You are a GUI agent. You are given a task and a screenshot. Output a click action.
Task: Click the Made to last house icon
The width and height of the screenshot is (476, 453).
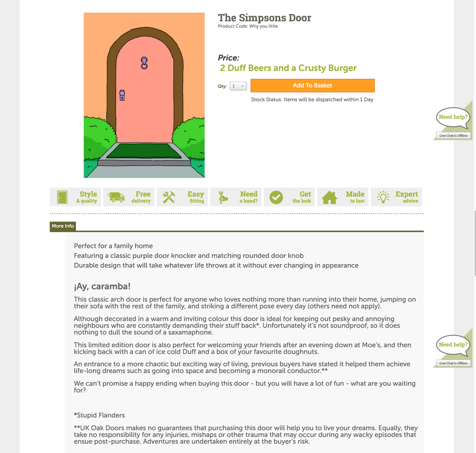pos(329,197)
